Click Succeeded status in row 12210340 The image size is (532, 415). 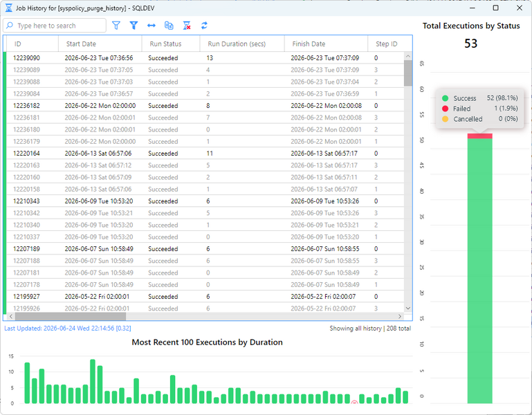tap(163, 225)
